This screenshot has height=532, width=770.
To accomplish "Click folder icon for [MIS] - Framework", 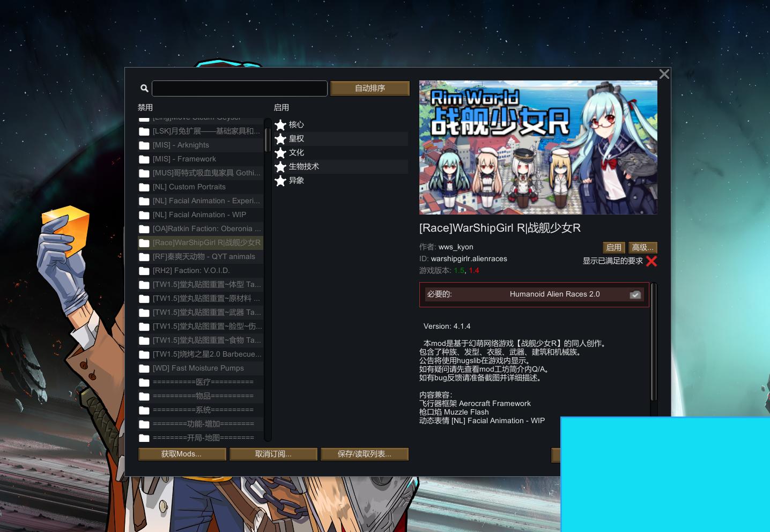I will point(144,159).
